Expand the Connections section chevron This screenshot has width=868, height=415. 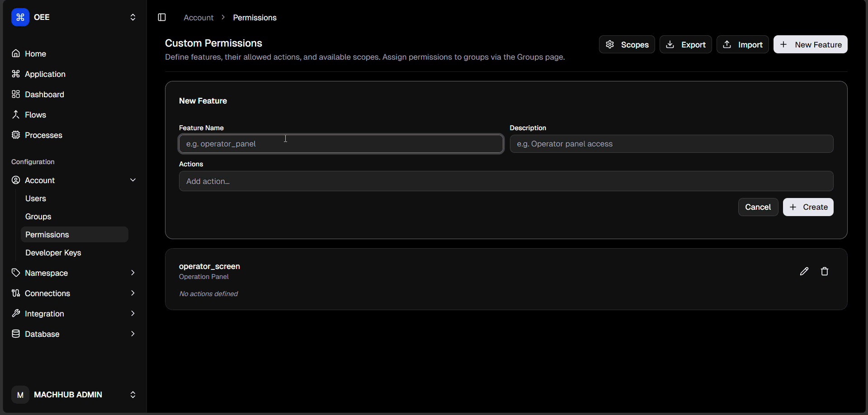133,293
